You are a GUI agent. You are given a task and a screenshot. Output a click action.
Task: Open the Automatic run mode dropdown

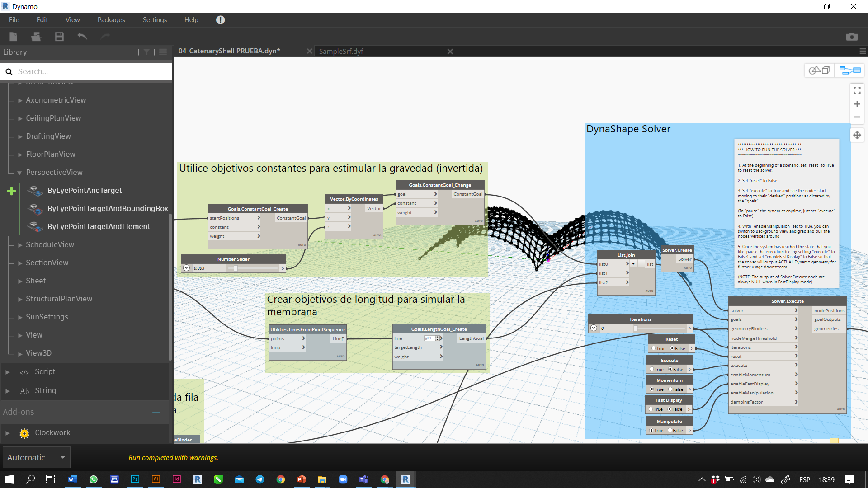coord(62,457)
